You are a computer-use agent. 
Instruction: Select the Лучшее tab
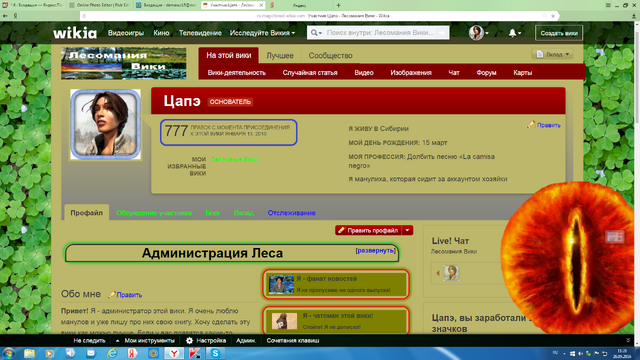click(x=280, y=56)
